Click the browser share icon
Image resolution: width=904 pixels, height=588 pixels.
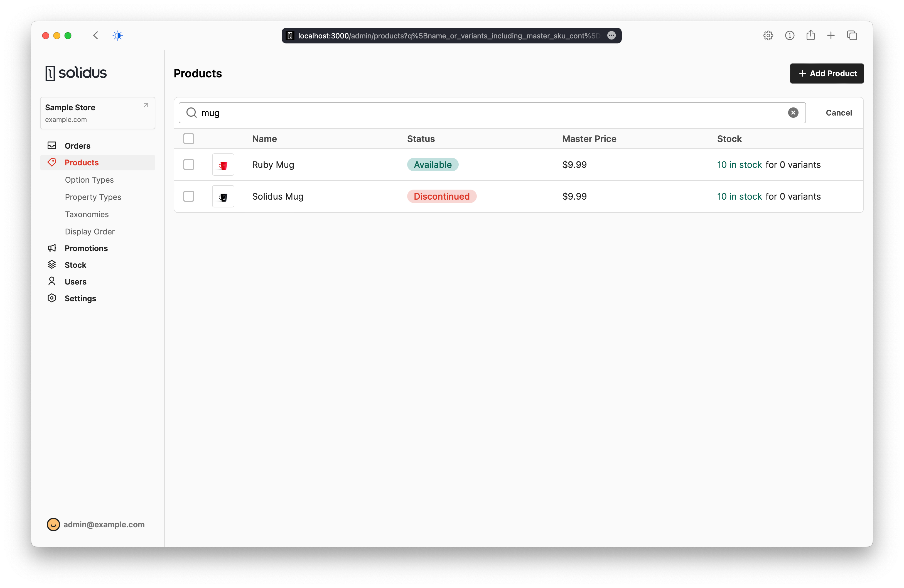pyautogui.click(x=810, y=35)
